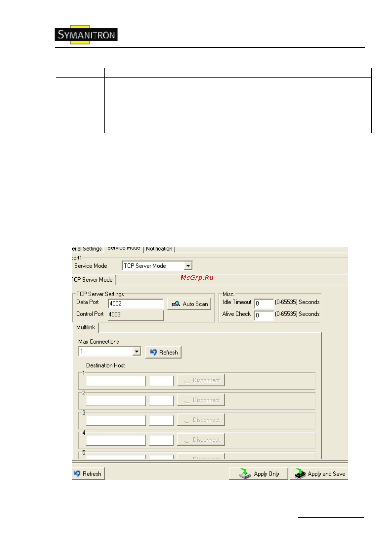This screenshot has height=555, width=392.
Task: Click the Destination Host label
Action: tap(106, 365)
